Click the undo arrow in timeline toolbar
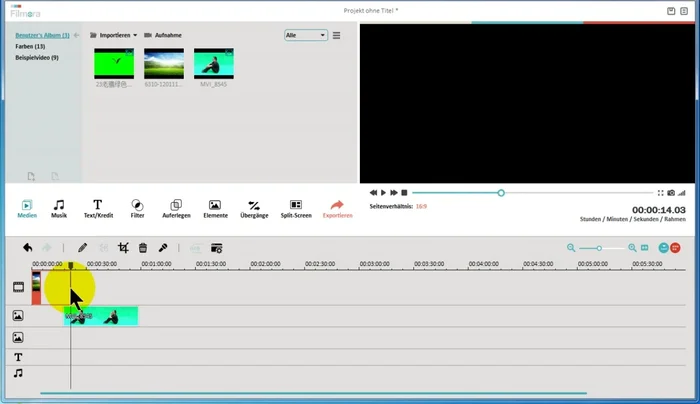 (27, 247)
